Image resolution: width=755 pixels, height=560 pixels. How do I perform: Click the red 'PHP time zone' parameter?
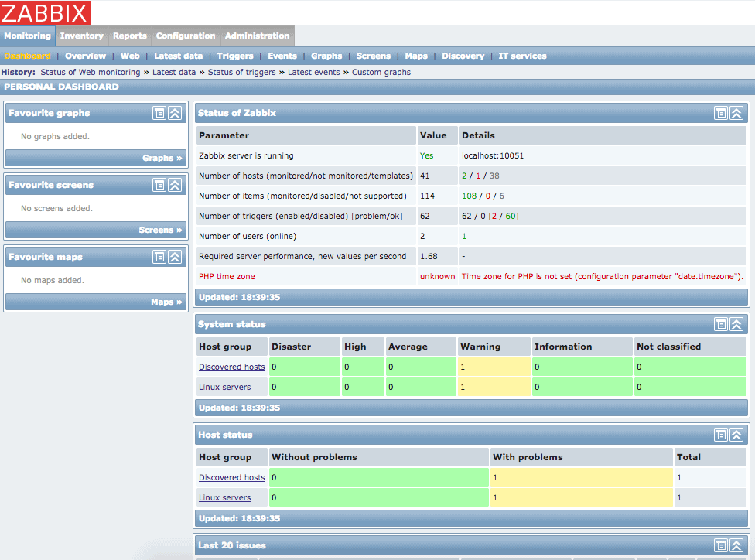(x=227, y=276)
